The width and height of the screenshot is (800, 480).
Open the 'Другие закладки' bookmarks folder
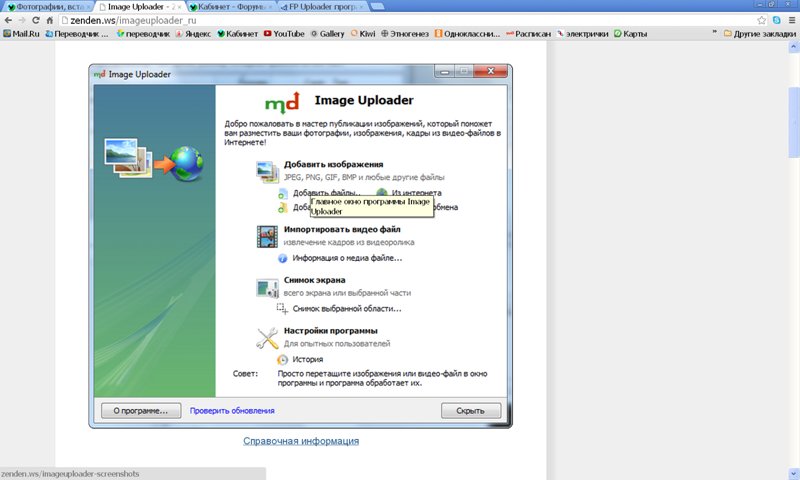pos(760,34)
